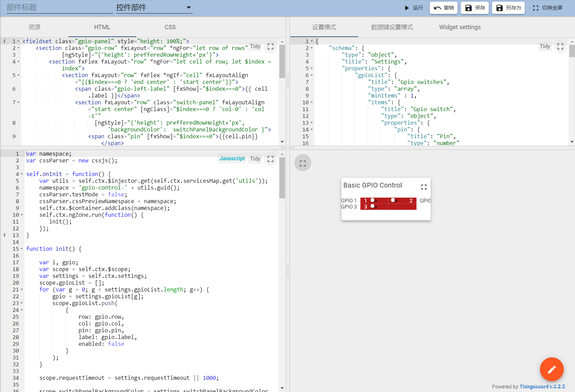The image size is (575, 392).
Task: Collapse JSON schema fold at line 5
Action: click(x=312, y=68)
